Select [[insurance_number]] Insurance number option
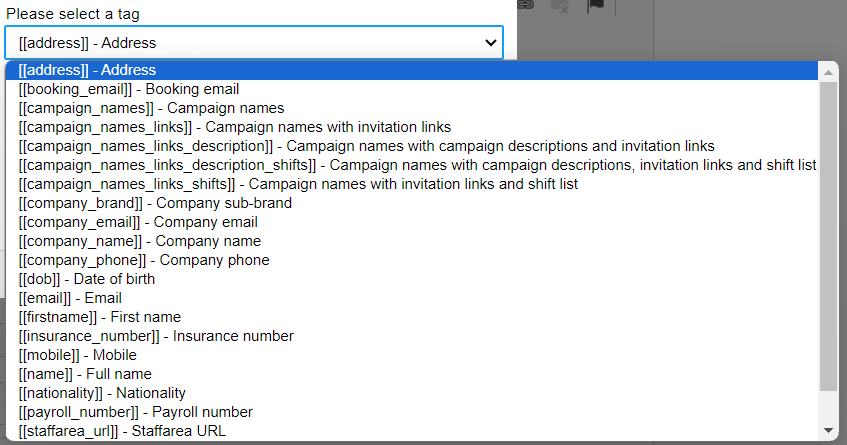847x445 pixels. [x=412, y=336]
